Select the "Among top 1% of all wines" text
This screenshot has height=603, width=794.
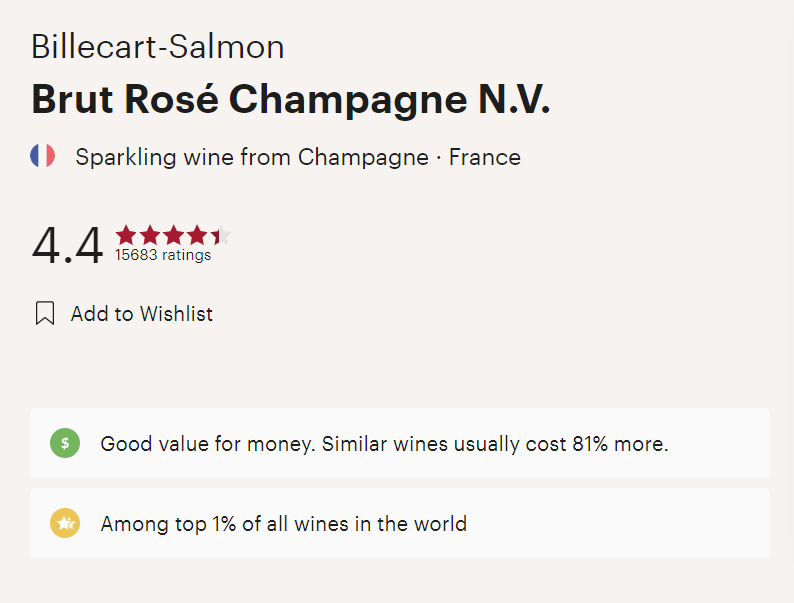point(284,523)
